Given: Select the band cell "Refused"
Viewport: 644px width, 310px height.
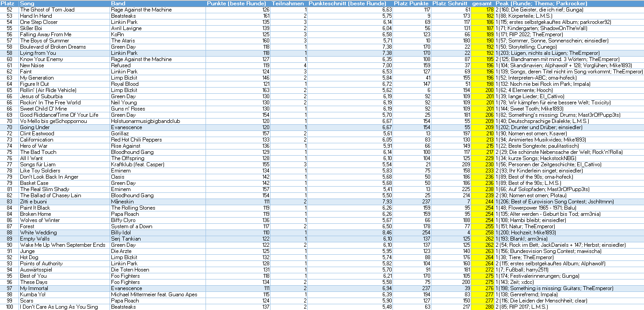Looking at the screenshot, I should coord(158,65).
